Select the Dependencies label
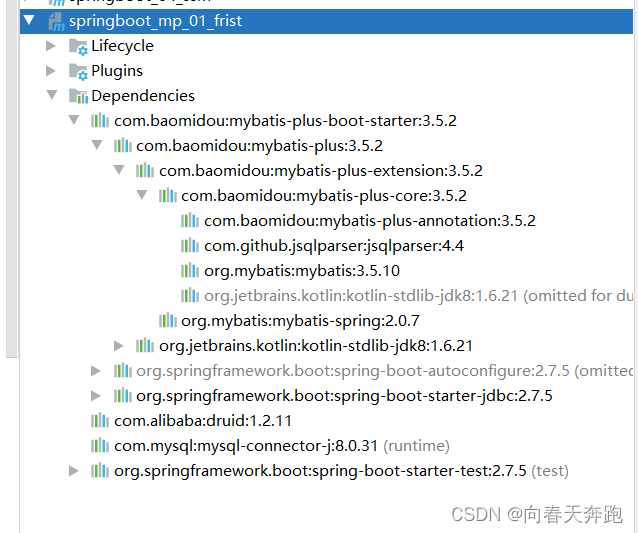 click(x=143, y=96)
